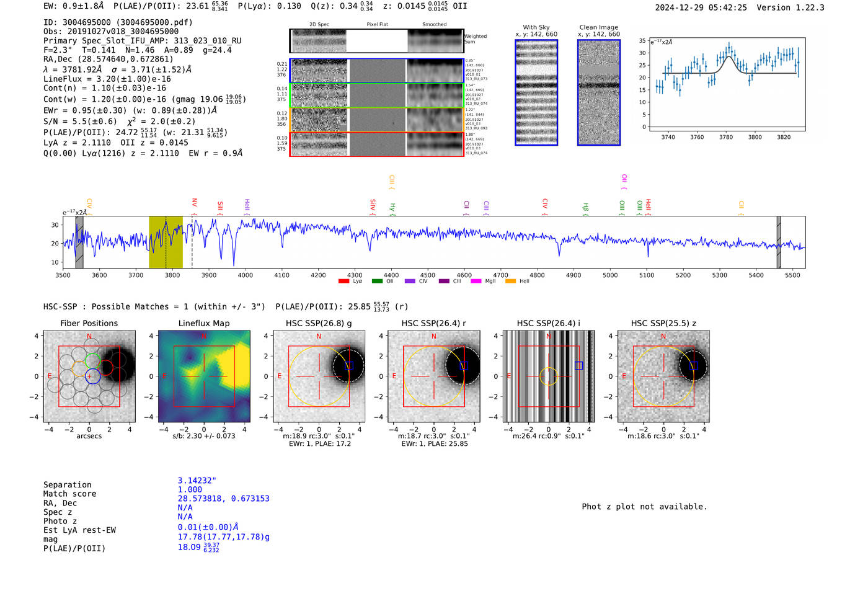The width and height of the screenshot is (868, 591).
Task: Click the magenta MgII legend swatch
Action: (476, 281)
